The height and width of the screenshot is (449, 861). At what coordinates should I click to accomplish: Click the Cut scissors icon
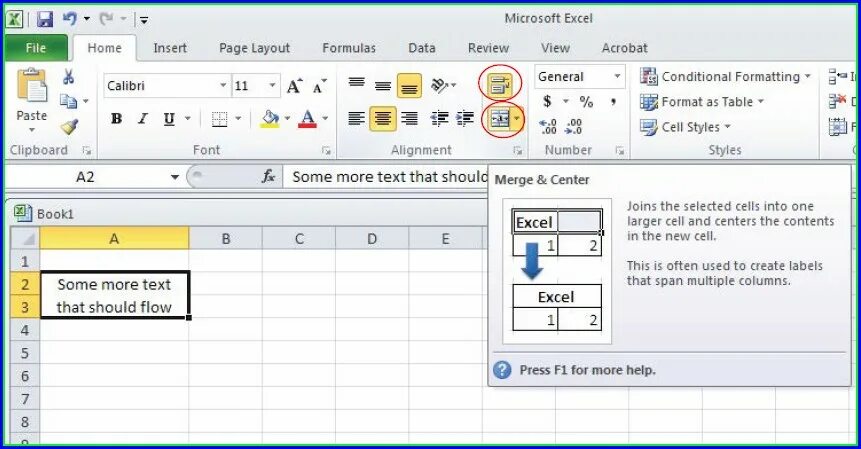tap(69, 76)
